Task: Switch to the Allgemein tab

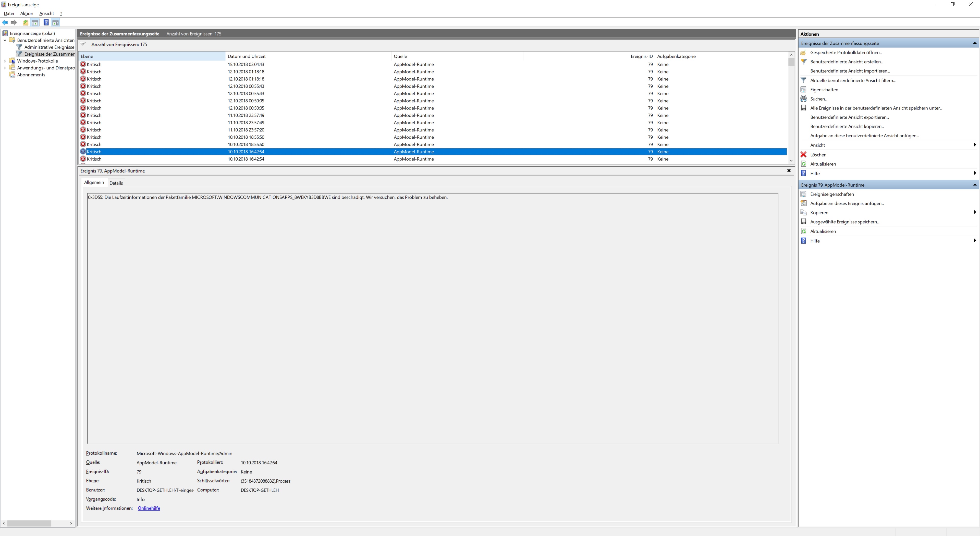Action: (94, 182)
